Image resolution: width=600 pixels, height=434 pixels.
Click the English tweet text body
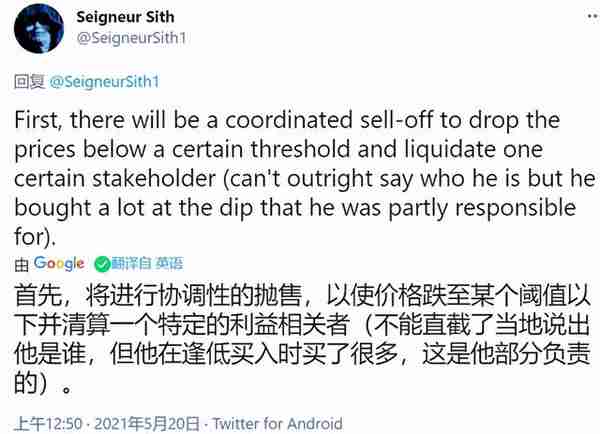305,178
